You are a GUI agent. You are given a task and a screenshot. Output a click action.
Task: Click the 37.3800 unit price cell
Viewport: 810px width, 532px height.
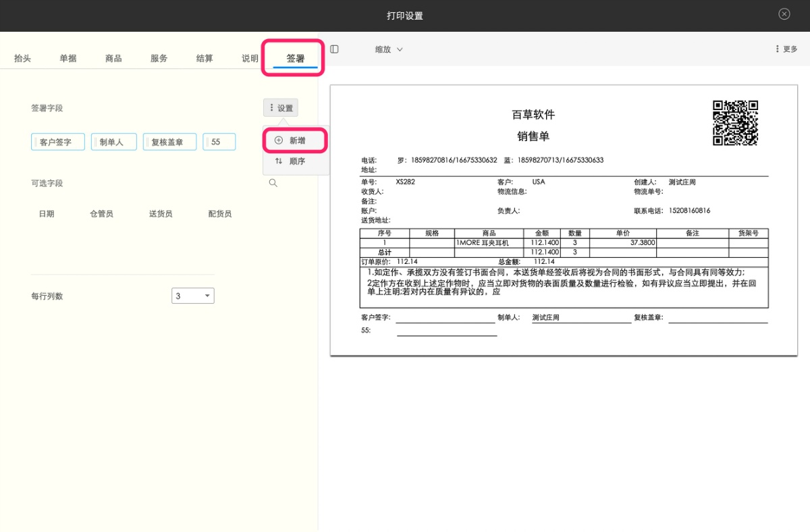pos(622,242)
